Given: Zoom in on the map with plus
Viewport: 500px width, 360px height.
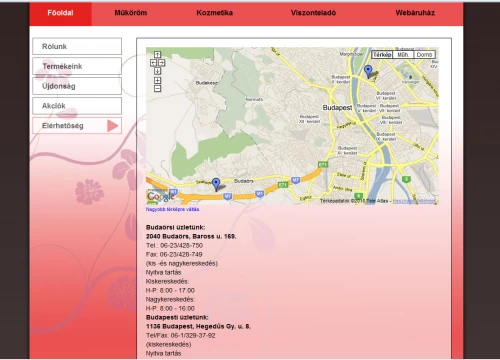Looking at the screenshot, I should (157, 80).
